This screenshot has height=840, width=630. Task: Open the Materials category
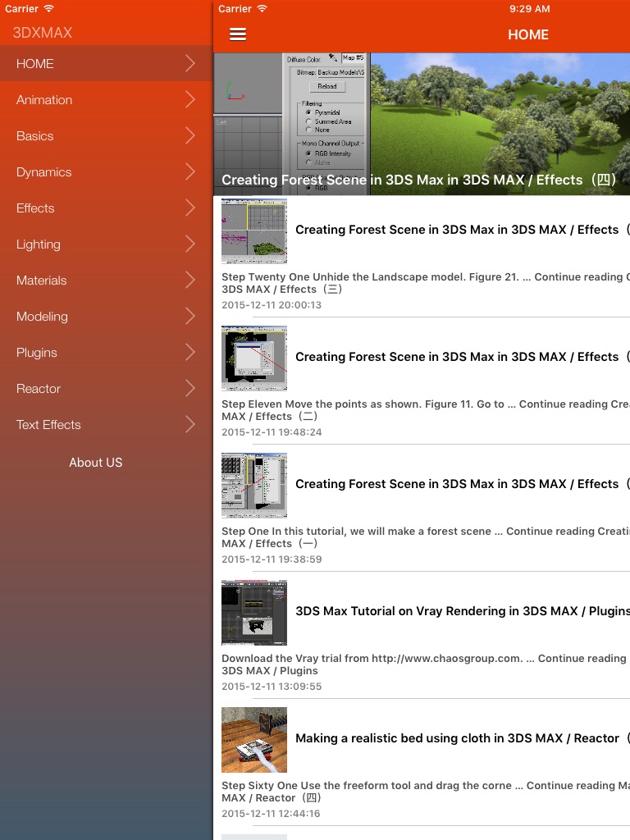42,281
